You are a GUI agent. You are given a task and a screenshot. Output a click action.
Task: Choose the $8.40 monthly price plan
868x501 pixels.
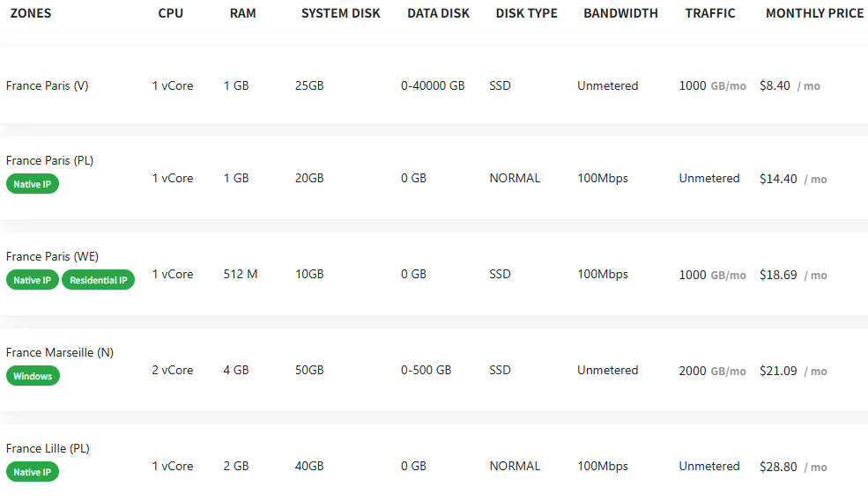[775, 86]
